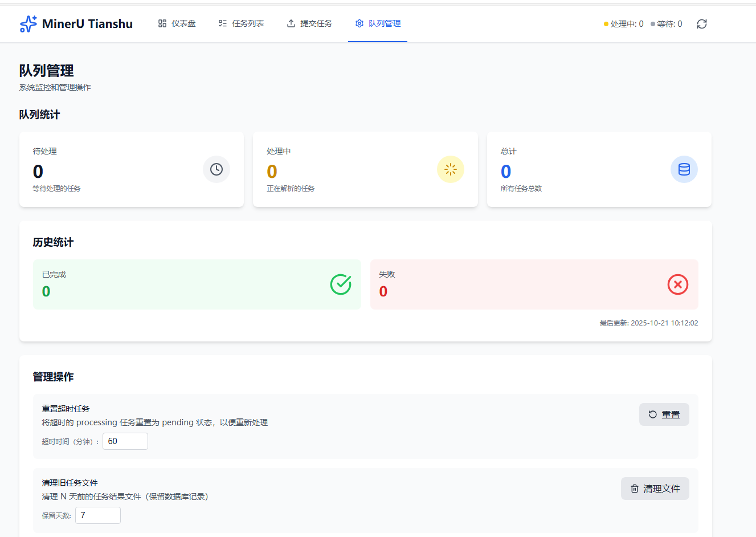Image resolution: width=756 pixels, height=537 pixels.
Task: Open the 任务列表 page
Action: (x=247, y=23)
